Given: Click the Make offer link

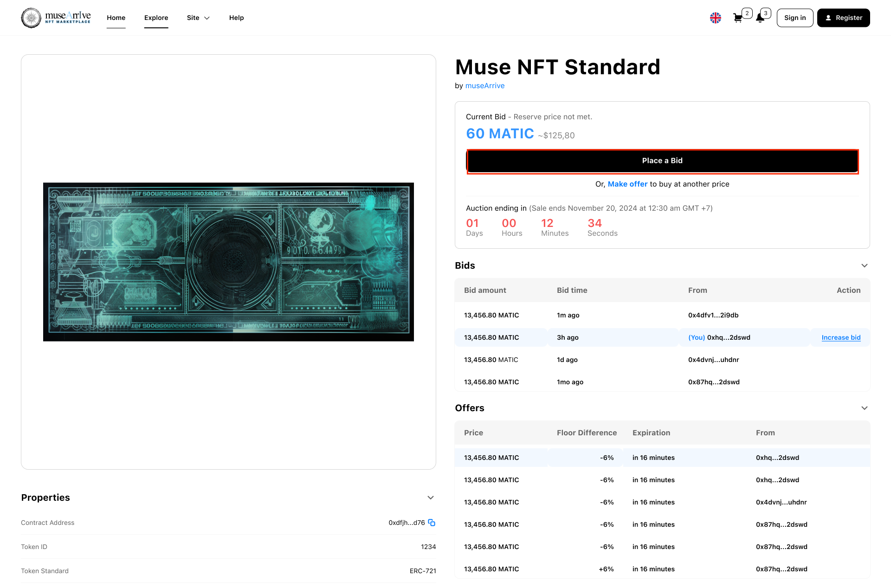Looking at the screenshot, I should tap(627, 184).
